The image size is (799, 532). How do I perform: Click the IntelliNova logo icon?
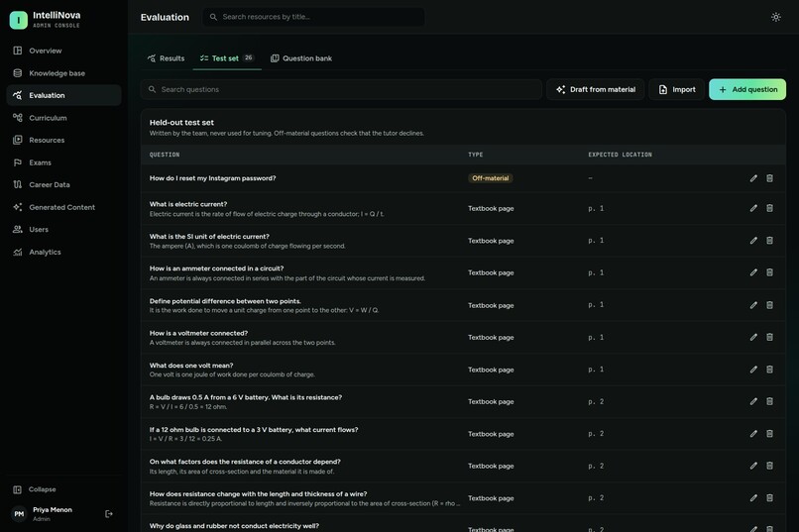[x=19, y=20]
